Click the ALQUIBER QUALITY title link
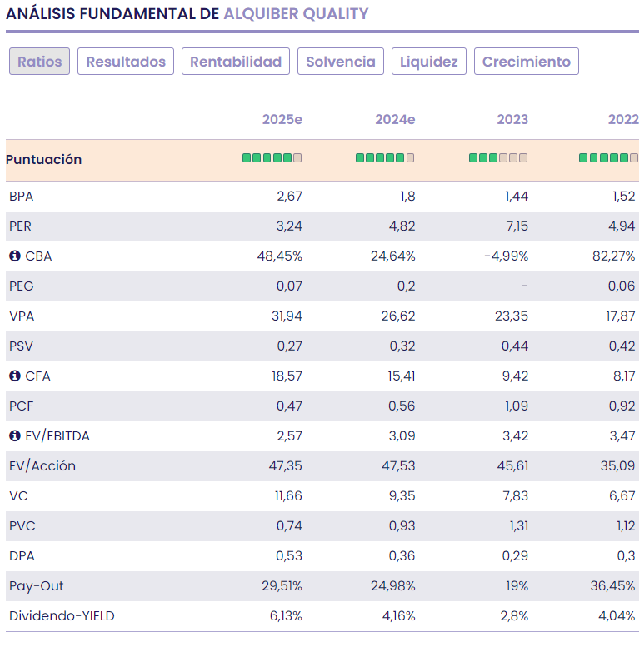644x647 pixels. (x=296, y=14)
